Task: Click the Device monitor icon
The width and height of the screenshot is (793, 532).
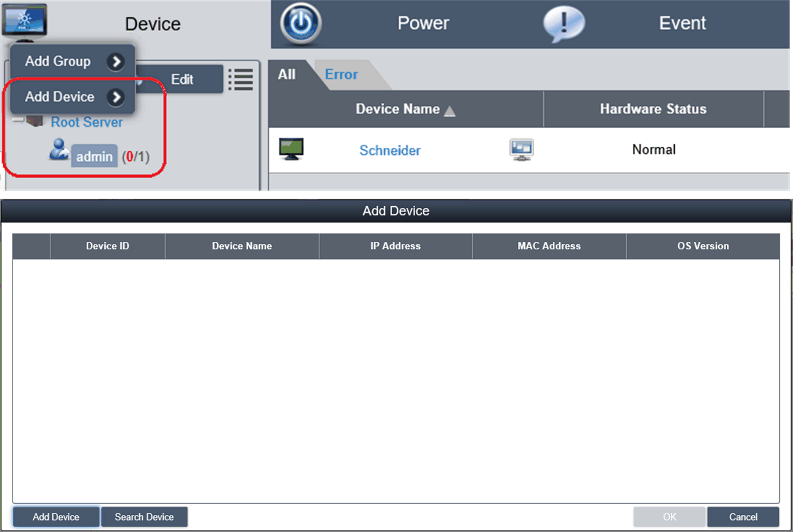Action: tap(24, 20)
